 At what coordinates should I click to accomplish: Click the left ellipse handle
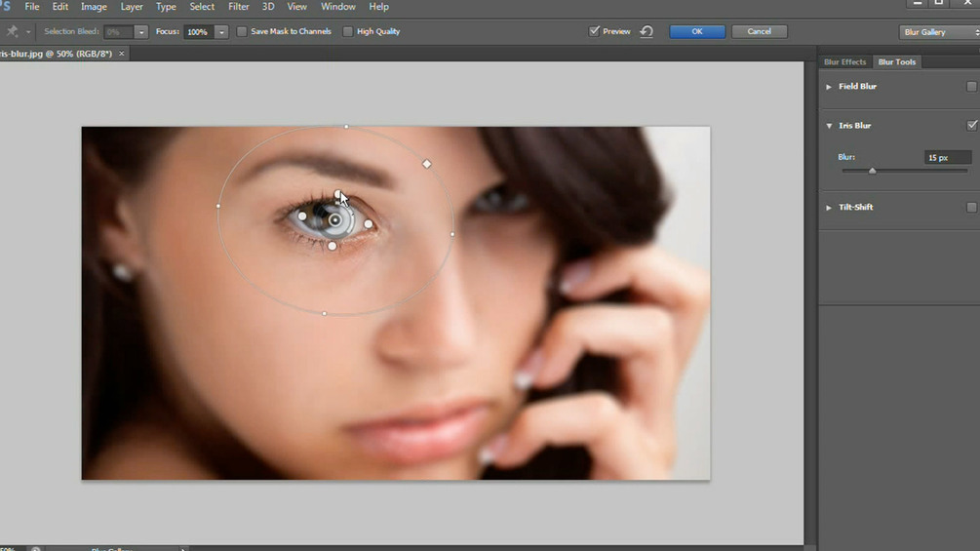click(x=218, y=206)
